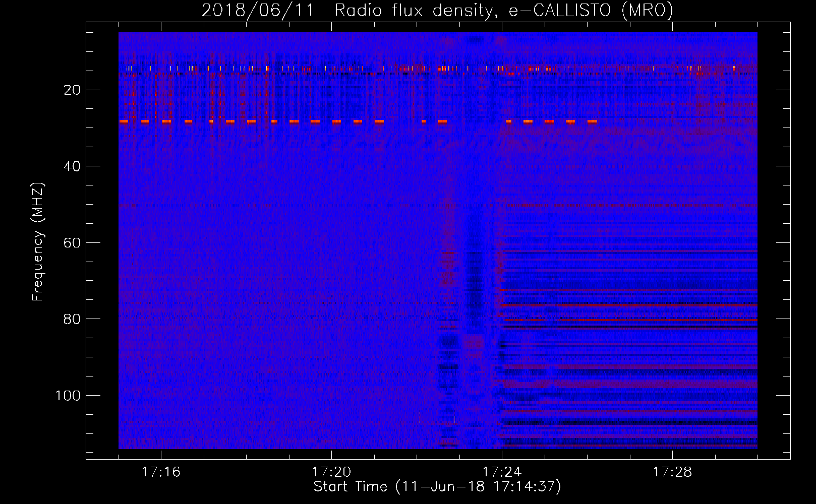Click the 80 frequency tick label

pyautogui.click(x=72, y=319)
